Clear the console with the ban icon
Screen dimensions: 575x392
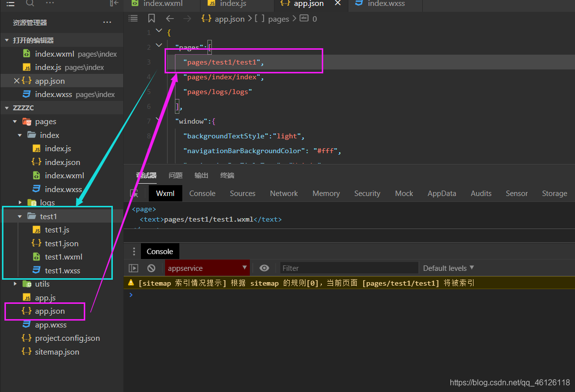pyautogui.click(x=151, y=268)
